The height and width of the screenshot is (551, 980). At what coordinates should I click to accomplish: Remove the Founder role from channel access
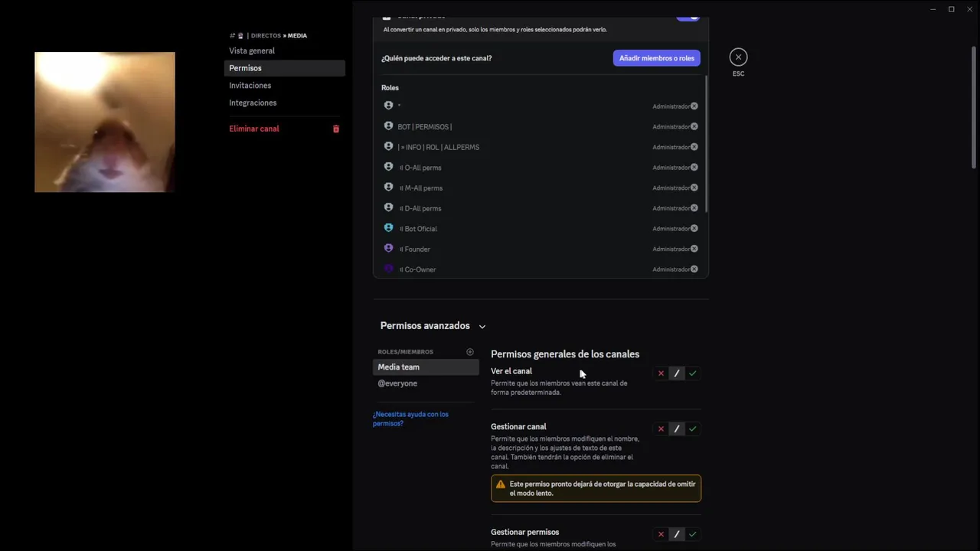coord(694,249)
